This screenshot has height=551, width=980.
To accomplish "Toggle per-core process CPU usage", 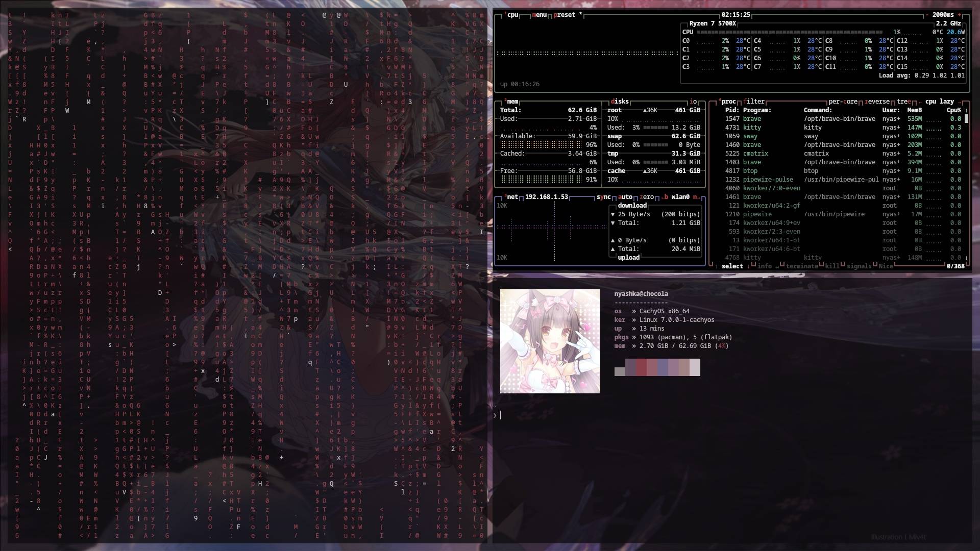I will [843, 102].
